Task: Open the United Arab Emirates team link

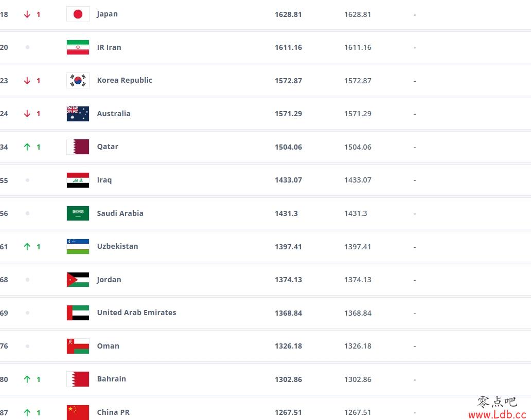Action: point(136,313)
